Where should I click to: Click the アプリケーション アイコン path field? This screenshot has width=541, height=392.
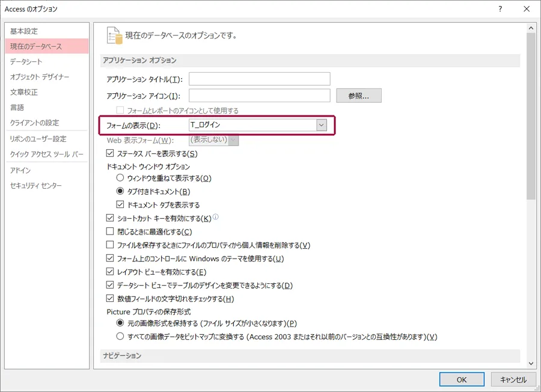click(x=259, y=96)
